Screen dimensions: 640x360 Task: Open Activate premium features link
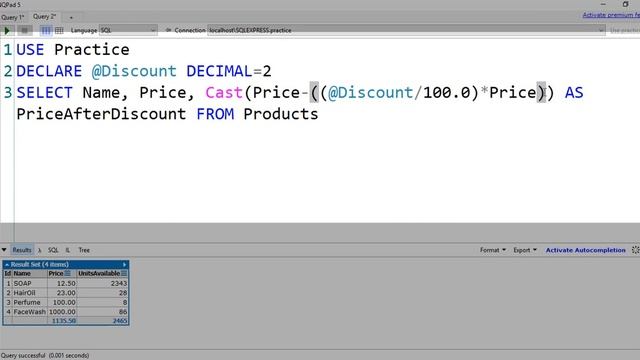(x=611, y=15)
